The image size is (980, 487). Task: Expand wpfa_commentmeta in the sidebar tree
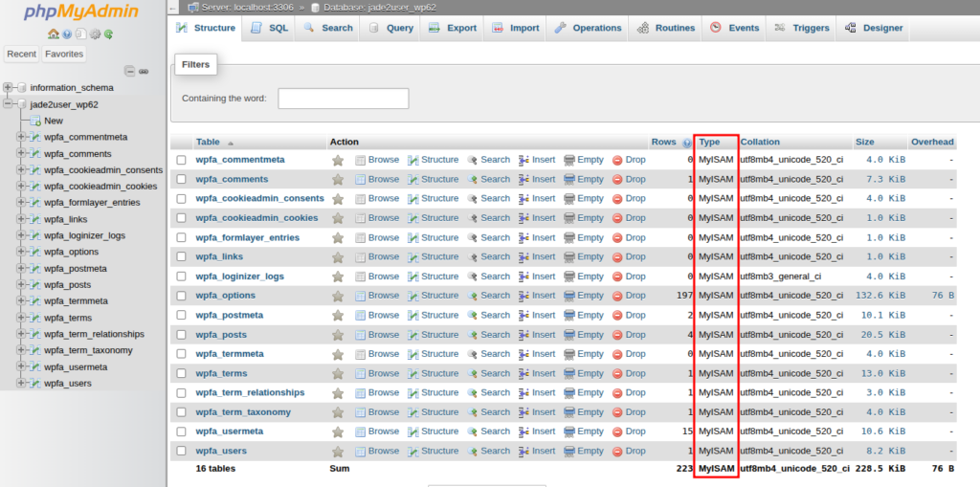[x=21, y=137]
